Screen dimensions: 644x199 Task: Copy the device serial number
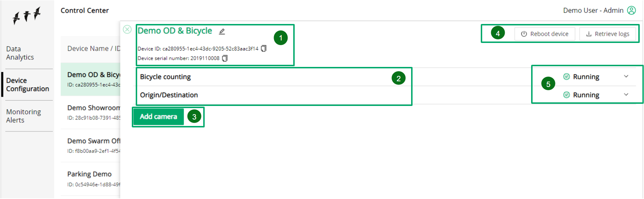(225, 58)
